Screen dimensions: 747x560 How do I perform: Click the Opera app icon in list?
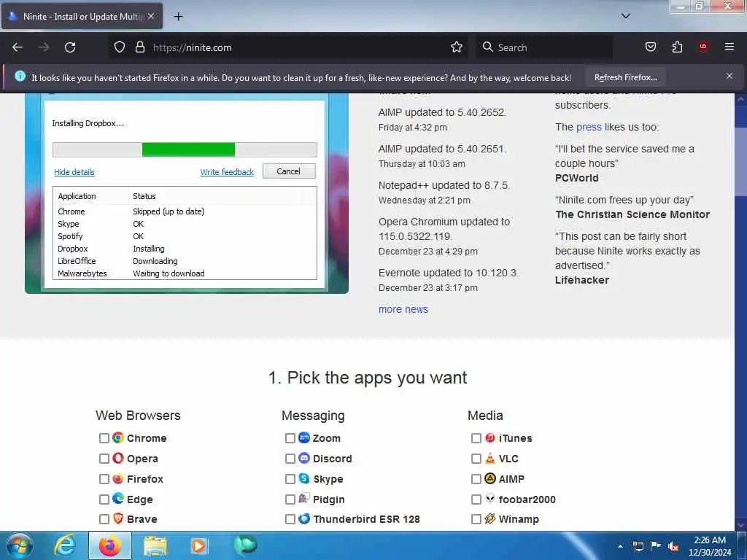pyautogui.click(x=118, y=458)
